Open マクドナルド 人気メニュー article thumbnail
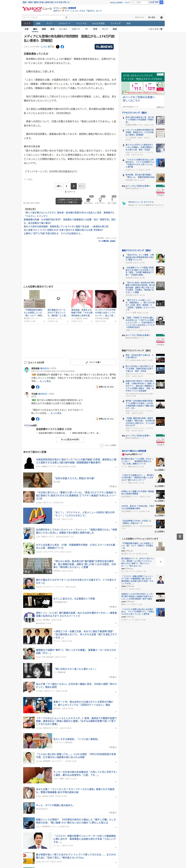Viewport: 186px width, 868px height. click(38, 516)
